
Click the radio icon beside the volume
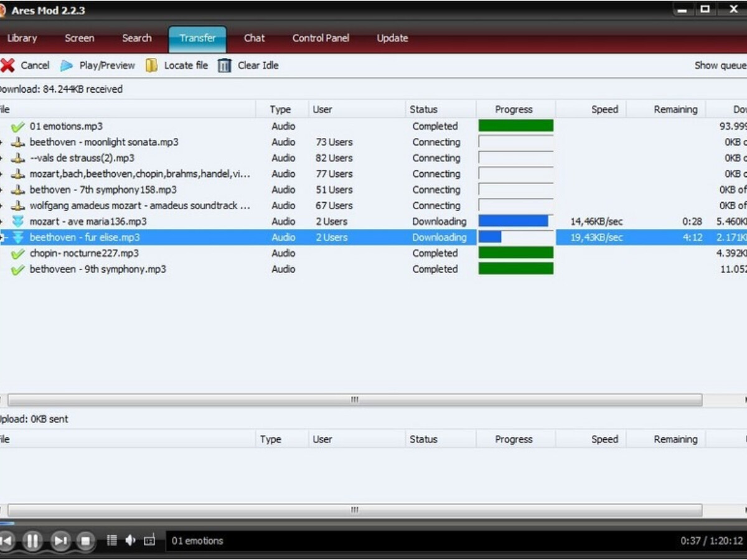tap(149, 540)
